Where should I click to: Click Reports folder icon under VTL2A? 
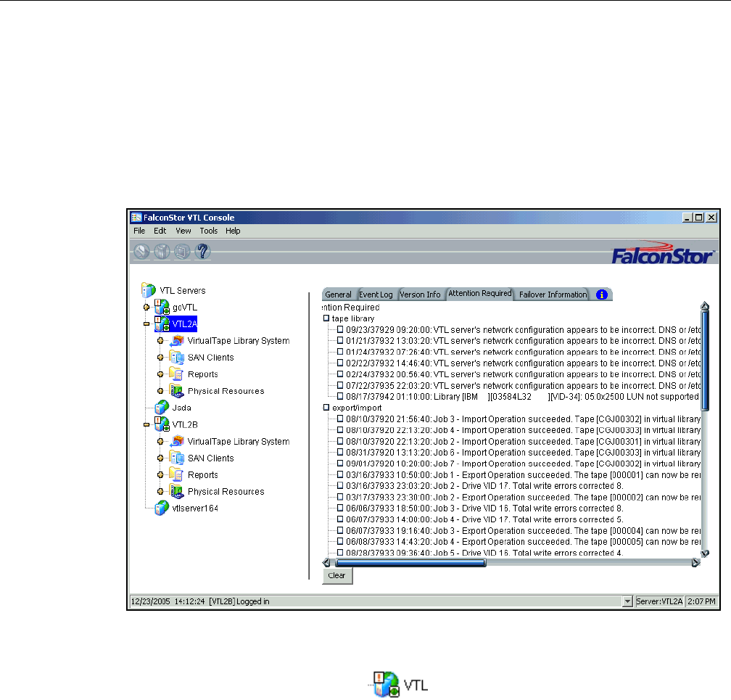pos(177,374)
